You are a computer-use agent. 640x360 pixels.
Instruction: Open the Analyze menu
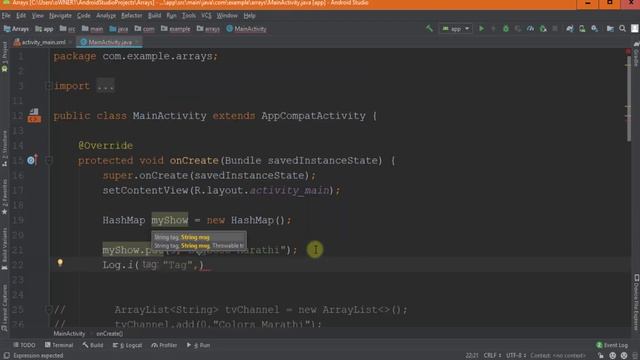106,16
